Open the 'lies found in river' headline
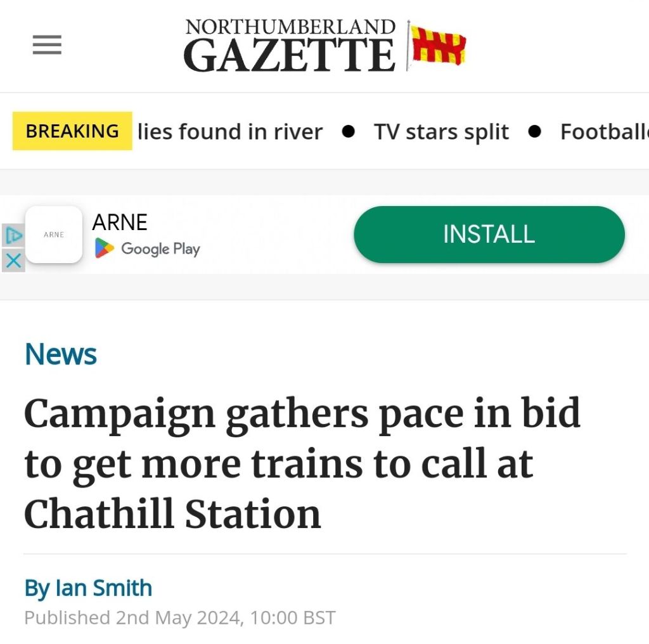 click(230, 132)
